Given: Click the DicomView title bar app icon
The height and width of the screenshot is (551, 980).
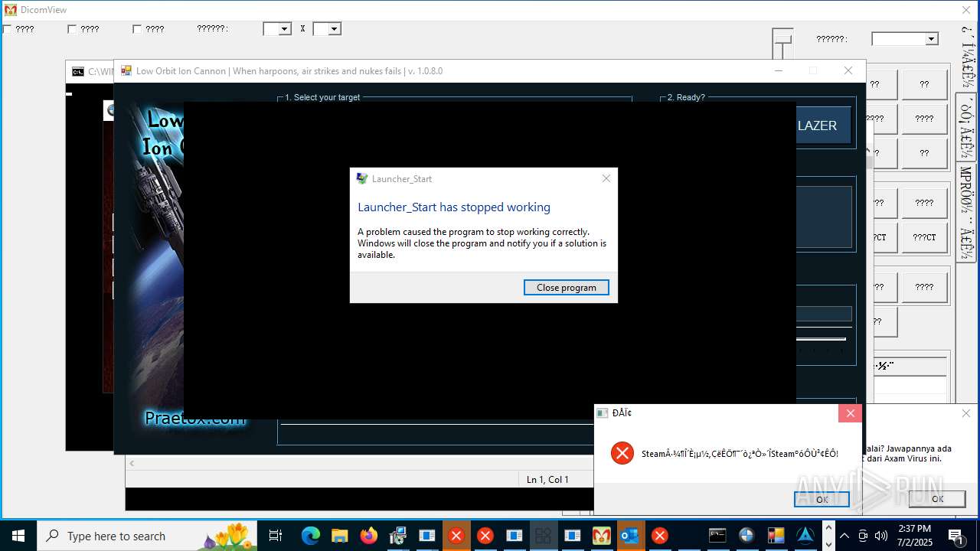Looking at the screenshot, I should [11, 10].
